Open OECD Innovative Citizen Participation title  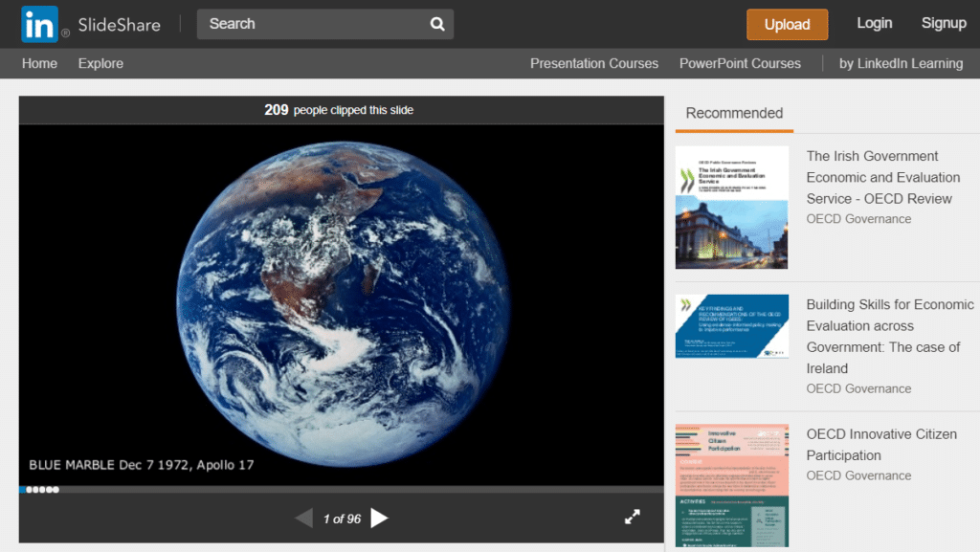coord(881,445)
